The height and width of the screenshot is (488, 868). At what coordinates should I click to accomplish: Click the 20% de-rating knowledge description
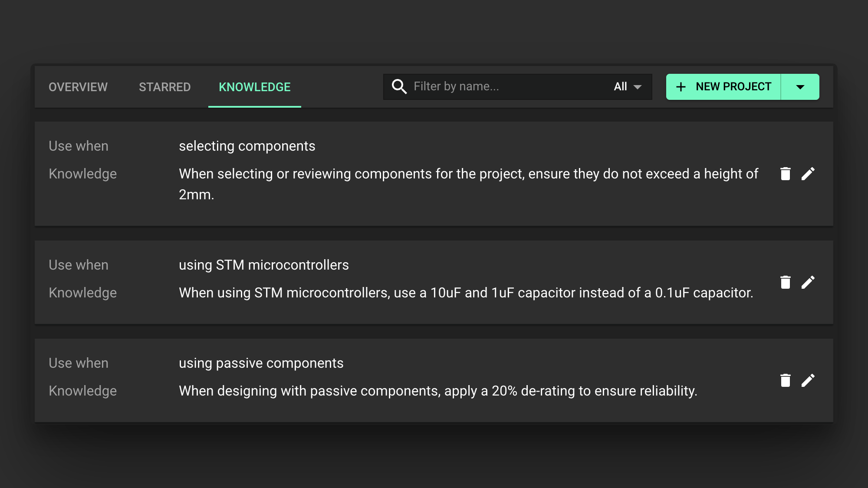437,391
